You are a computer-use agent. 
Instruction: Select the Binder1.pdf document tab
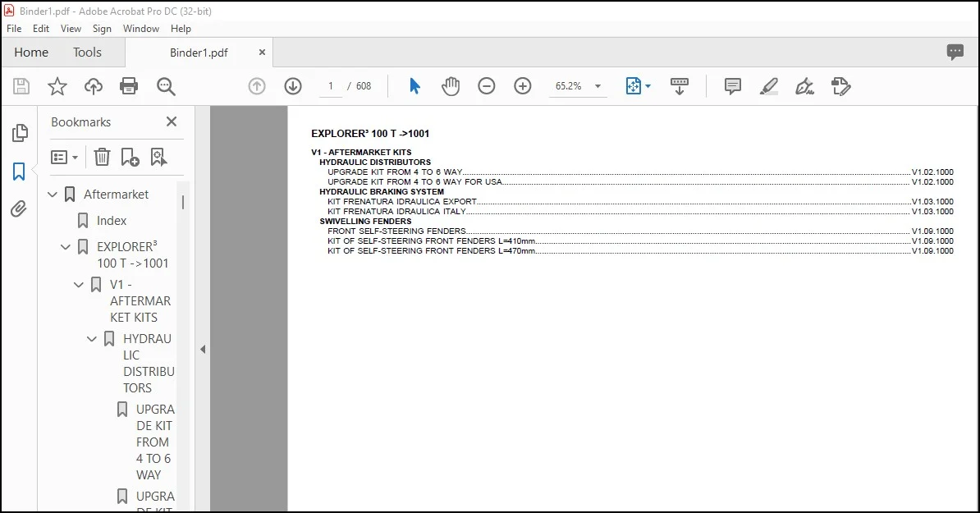[x=199, y=53]
